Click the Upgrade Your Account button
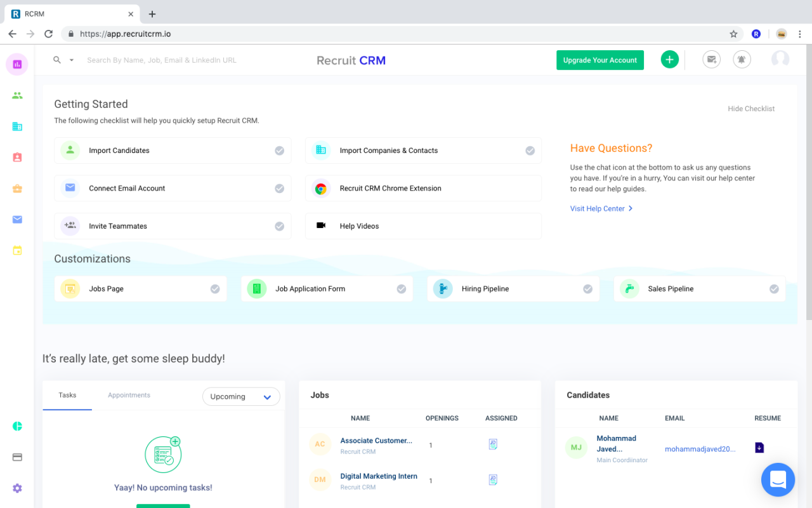 pyautogui.click(x=599, y=60)
